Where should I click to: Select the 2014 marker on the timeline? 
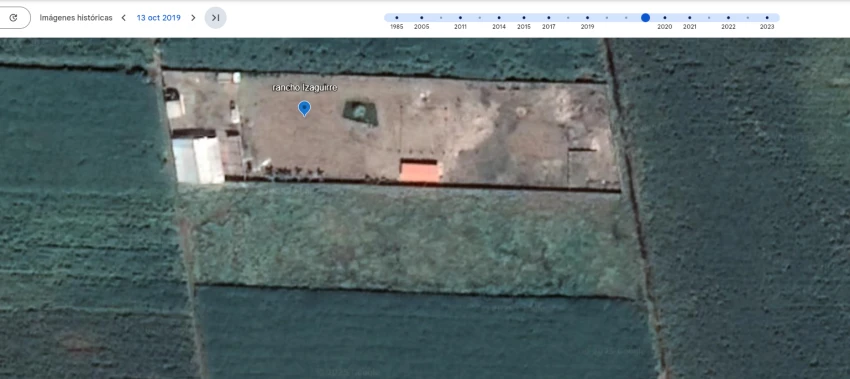pos(499,18)
